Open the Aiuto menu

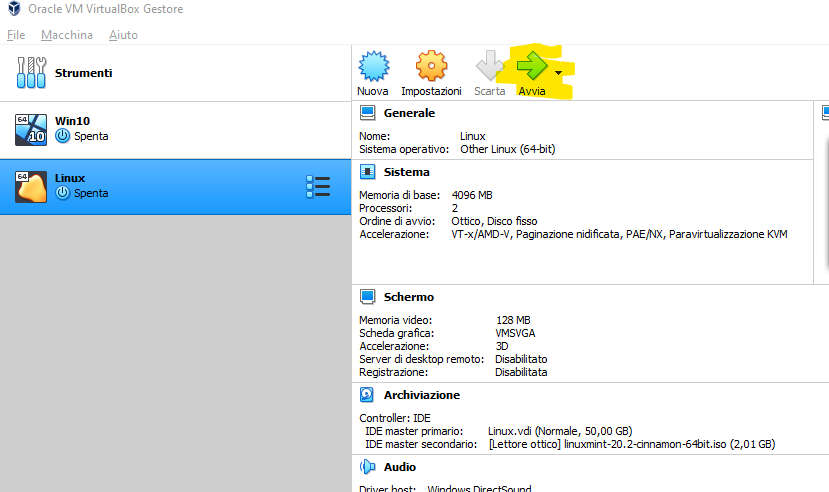click(x=123, y=35)
